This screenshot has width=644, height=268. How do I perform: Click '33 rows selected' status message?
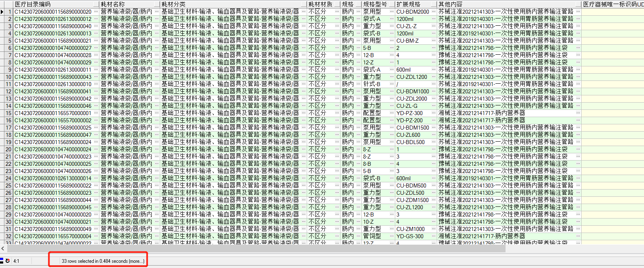tap(102, 261)
